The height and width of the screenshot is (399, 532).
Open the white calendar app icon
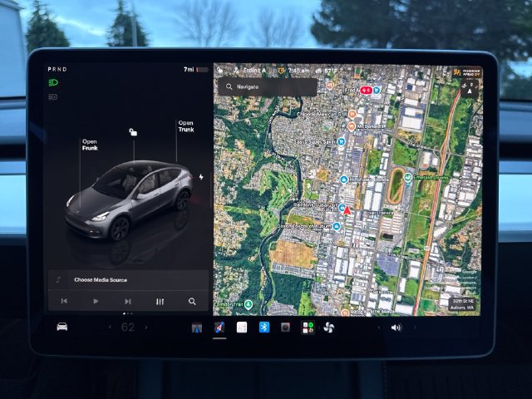242,328
